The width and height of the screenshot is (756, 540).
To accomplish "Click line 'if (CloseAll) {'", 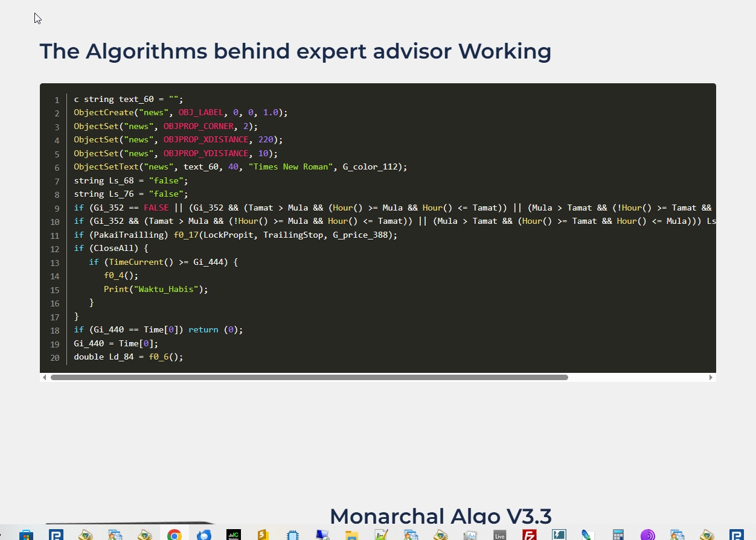I will click(x=111, y=248).
